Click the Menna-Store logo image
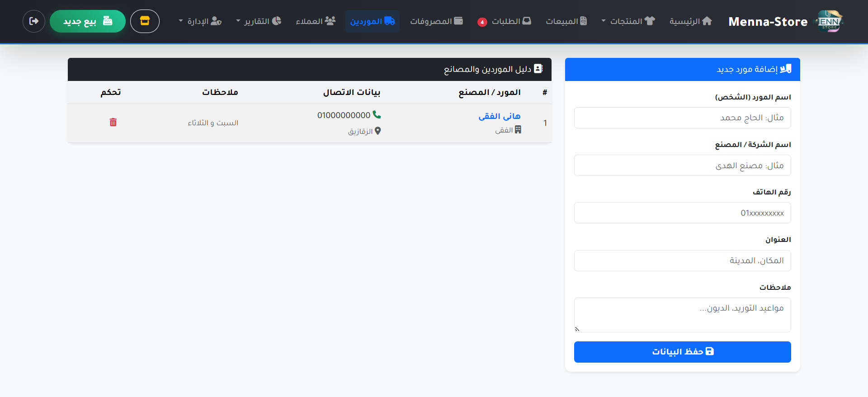 point(829,21)
